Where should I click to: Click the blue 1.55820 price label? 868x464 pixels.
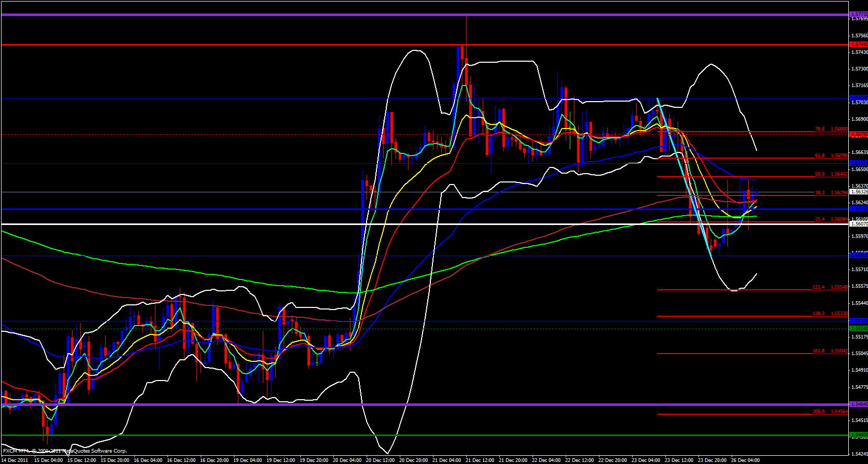[x=858, y=256]
